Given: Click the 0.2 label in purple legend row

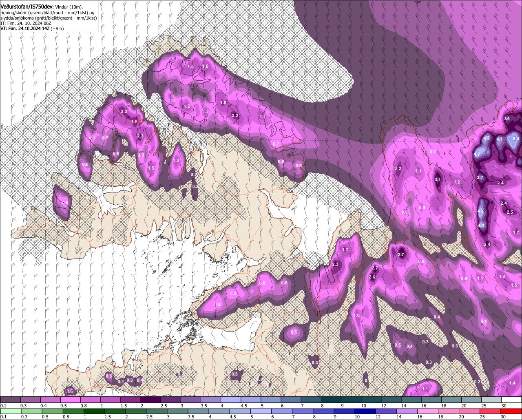Looking at the screenshot, I should point(3,406).
